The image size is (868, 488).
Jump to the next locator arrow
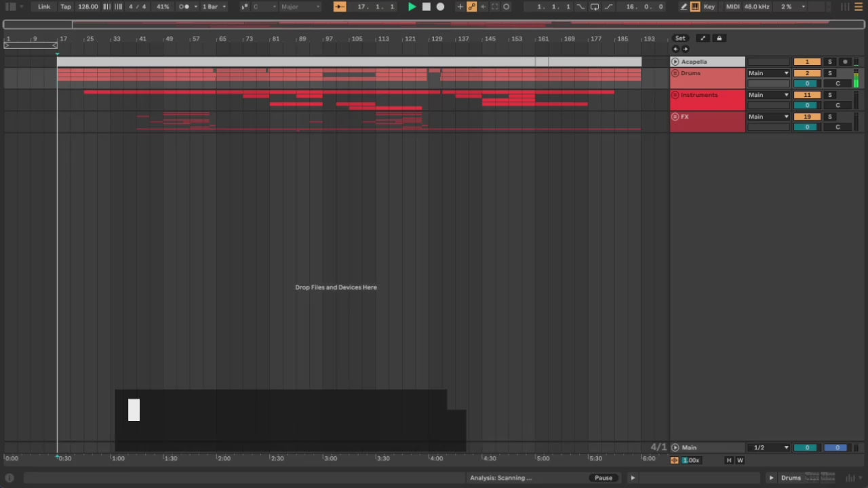pos(686,49)
